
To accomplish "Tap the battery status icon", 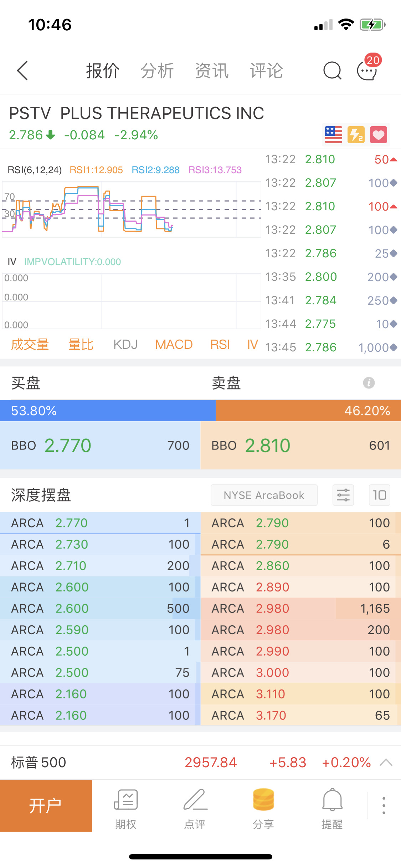I will click(x=372, y=25).
